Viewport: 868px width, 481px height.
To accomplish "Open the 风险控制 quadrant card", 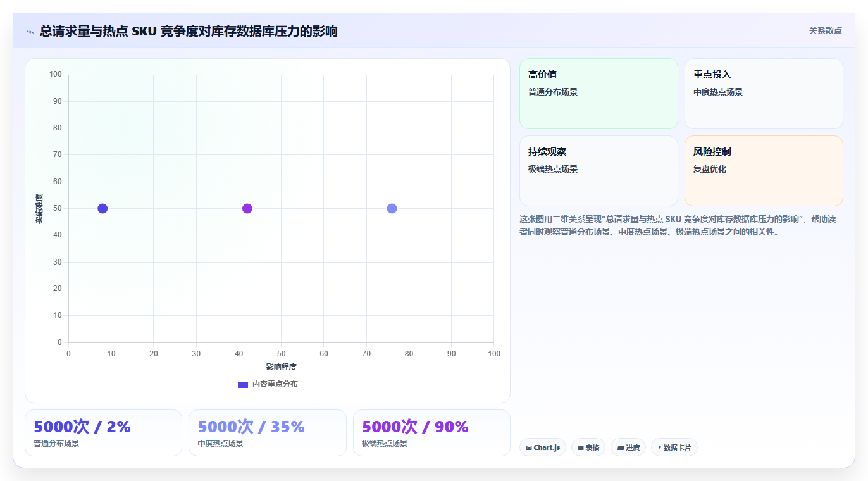I will pos(764,171).
